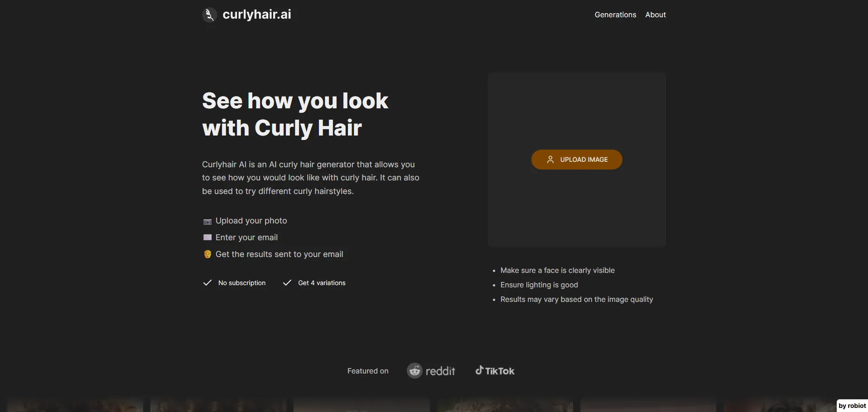This screenshot has height=412, width=868.
Task: Click the camera emoji beside Upload your photo
Action: 207,222
